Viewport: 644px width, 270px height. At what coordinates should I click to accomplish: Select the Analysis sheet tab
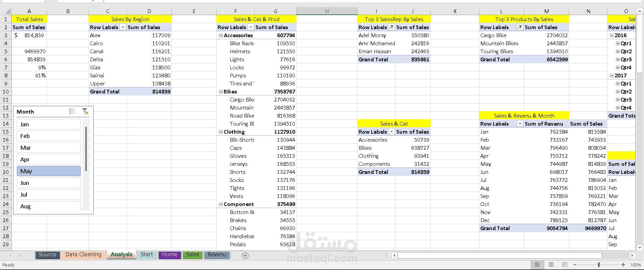[x=121, y=255]
